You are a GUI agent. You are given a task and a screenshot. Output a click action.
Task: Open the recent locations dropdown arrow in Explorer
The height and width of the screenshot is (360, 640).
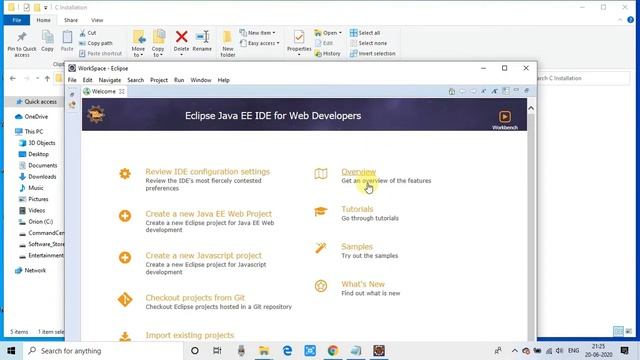point(37,78)
